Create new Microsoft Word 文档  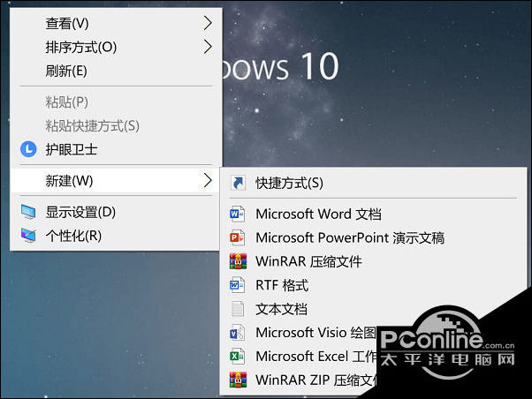(x=373, y=215)
